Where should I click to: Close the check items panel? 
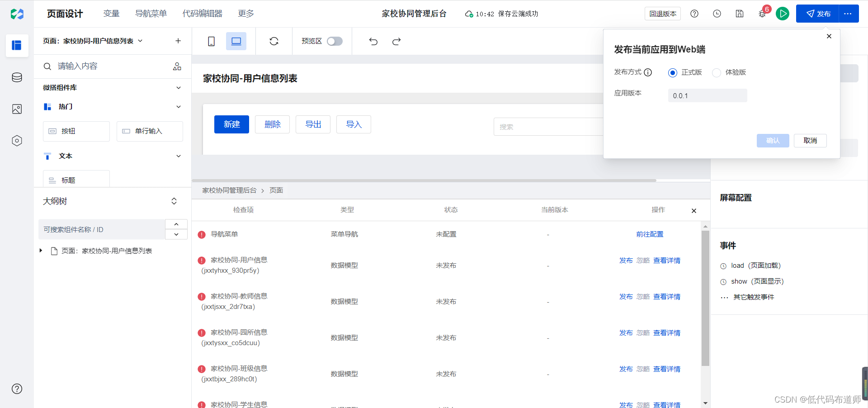pyautogui.click(x=694, y=211)
